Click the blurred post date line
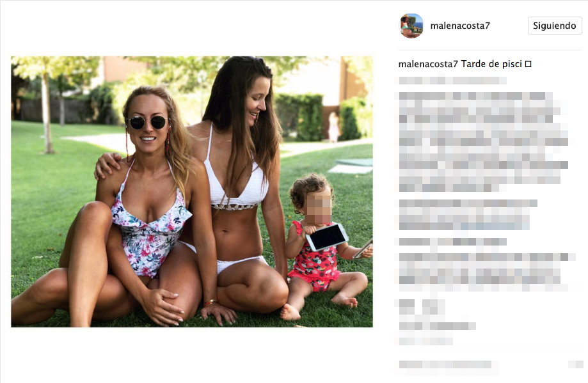Screen dimensions: 588x383 pos(425,341)
